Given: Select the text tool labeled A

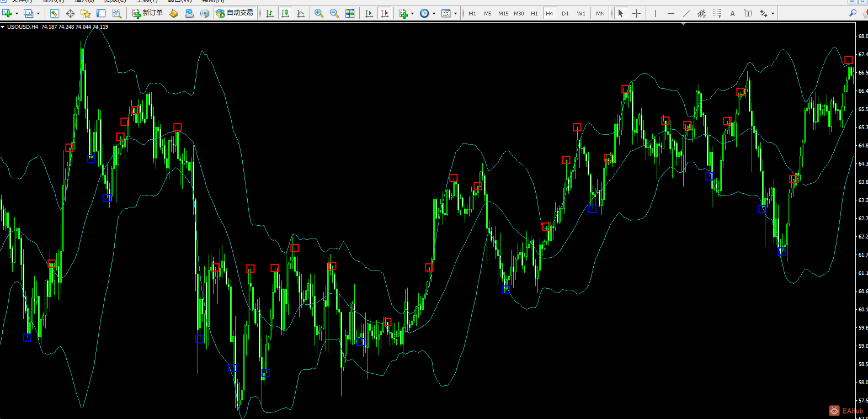Looking at the screenshot, I should pos(732,13).
